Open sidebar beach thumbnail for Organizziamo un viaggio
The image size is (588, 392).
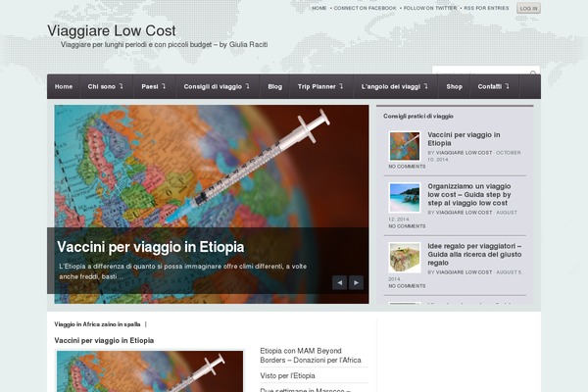405,198
